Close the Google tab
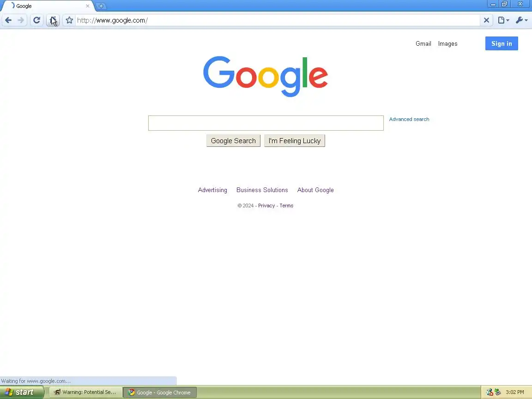This screenshot has height=399, width=532. click(x=88, y=6)
